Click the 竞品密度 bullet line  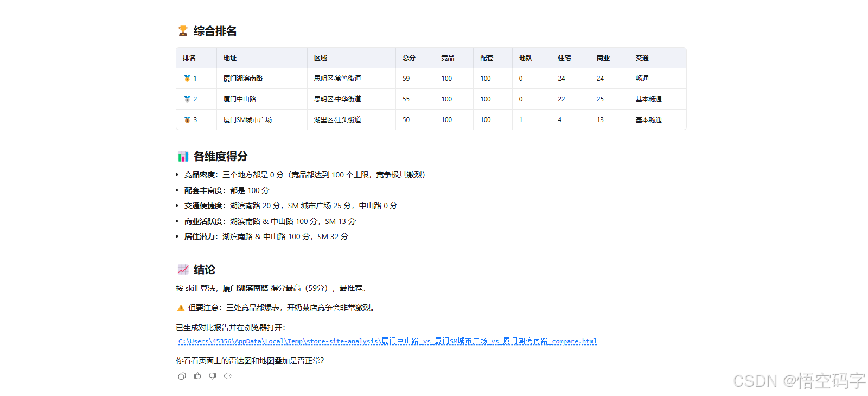click(x=305, y=175)
